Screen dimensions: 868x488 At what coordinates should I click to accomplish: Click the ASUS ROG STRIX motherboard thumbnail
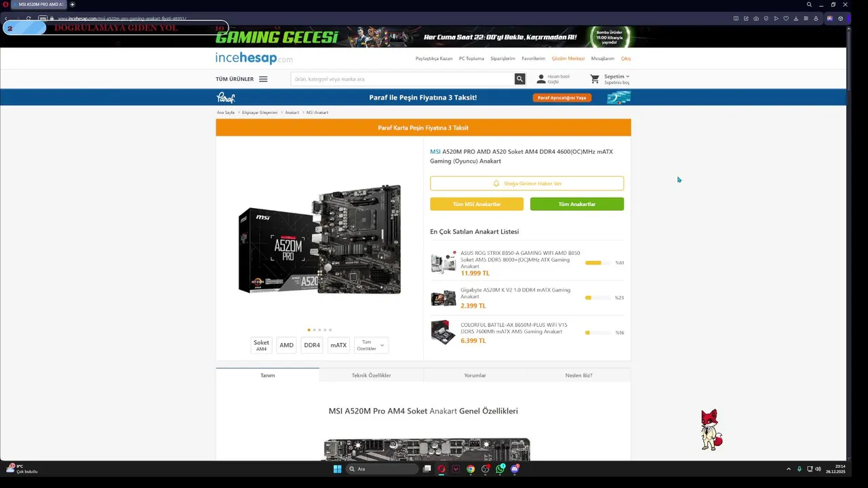tap(443, 262)
